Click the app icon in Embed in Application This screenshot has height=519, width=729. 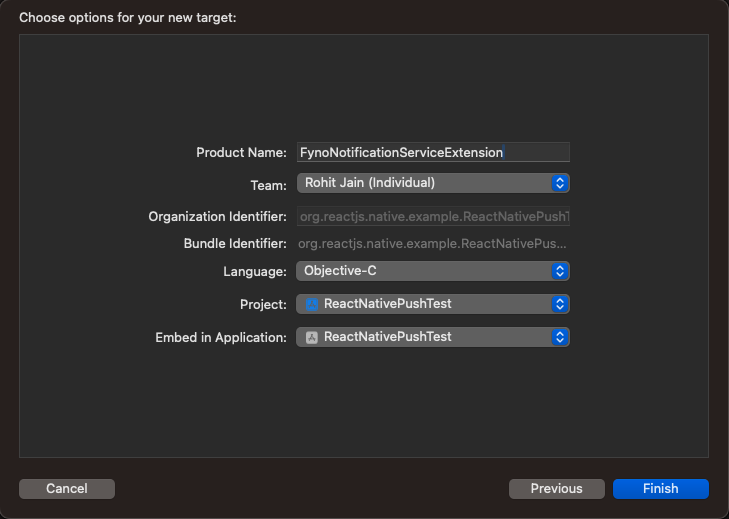coord(312,337)
